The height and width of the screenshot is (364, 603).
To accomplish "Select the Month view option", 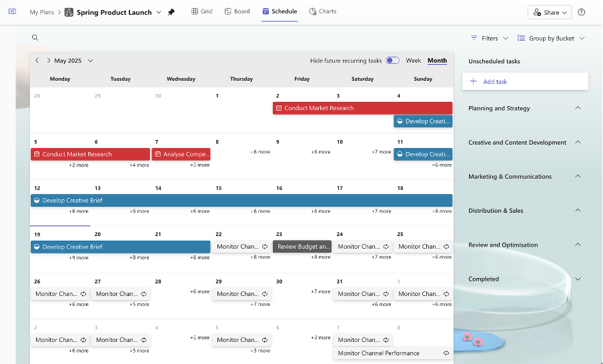I will click(437, 61).
